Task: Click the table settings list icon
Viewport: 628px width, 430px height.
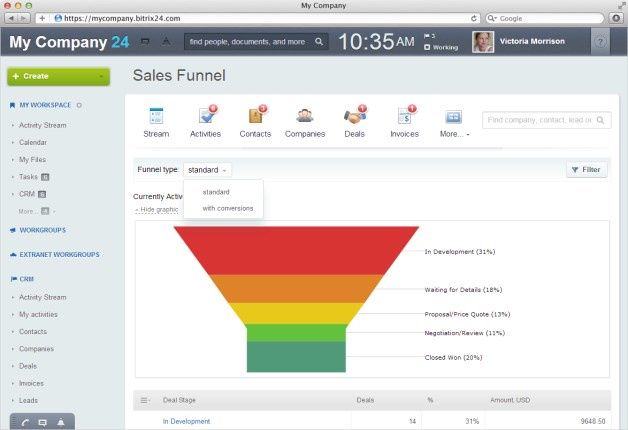Action: coord(145,400)
